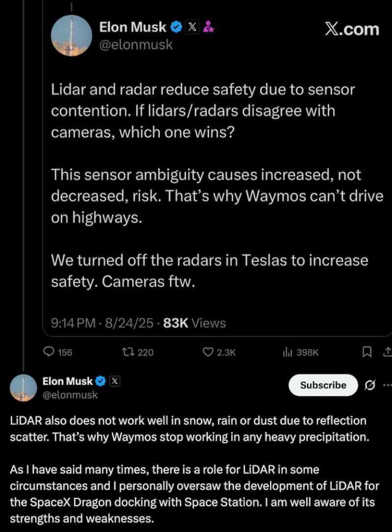
Task: Open the more options menu on the reply
Action: tap(389, 385)
